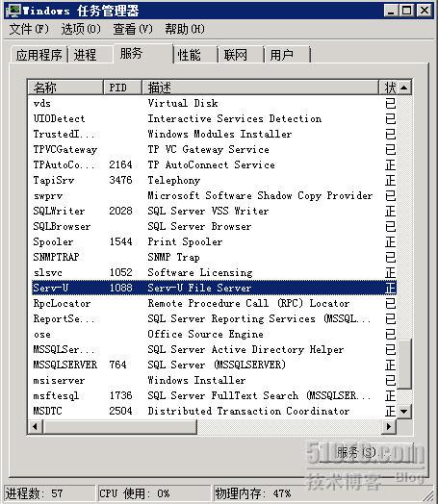Image resolution: width=438 pixels, height=504 pixels.
Task: Select the Spooler service row
Action: pos(212,241)
